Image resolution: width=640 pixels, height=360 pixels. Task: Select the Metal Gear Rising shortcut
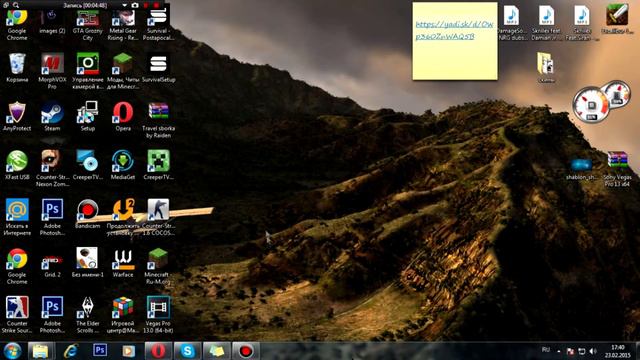(x=123, y=25)
